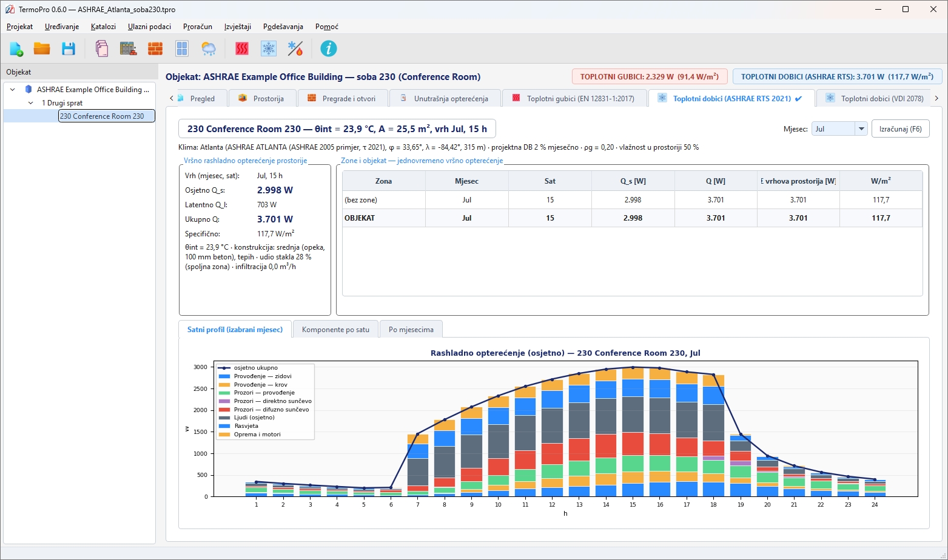Run heat loss calculation red icon
Image resolution: width=948 pixels, height=560 pixels.
(x=242, y=49)
